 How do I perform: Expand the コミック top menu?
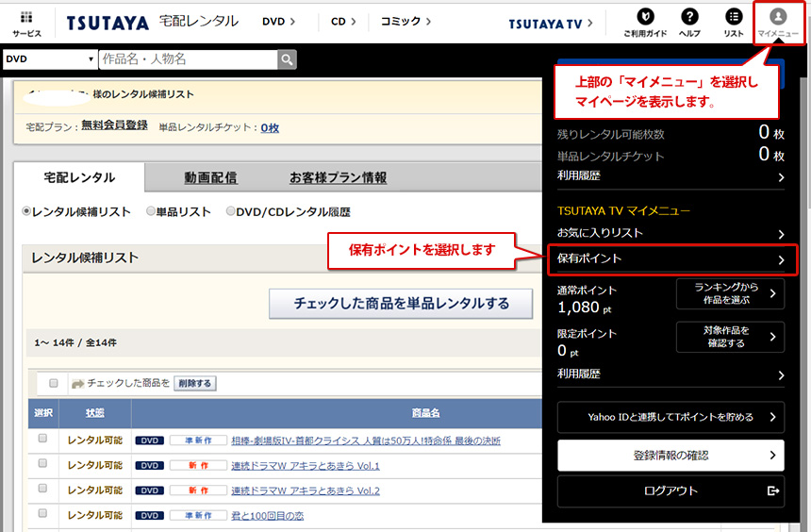[x=405, y=22]
